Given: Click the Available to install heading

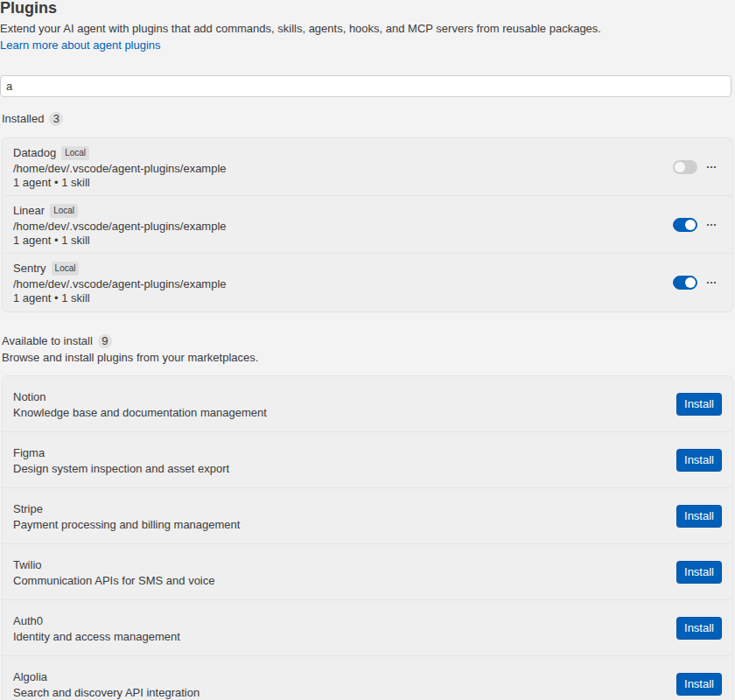Looking at the screenshot, I should 47,341.
